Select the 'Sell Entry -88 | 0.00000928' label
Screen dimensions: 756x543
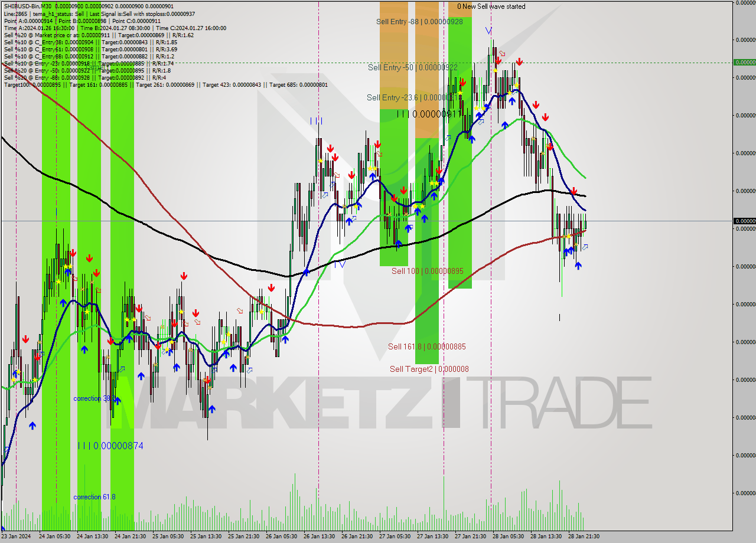click(419, 21)
